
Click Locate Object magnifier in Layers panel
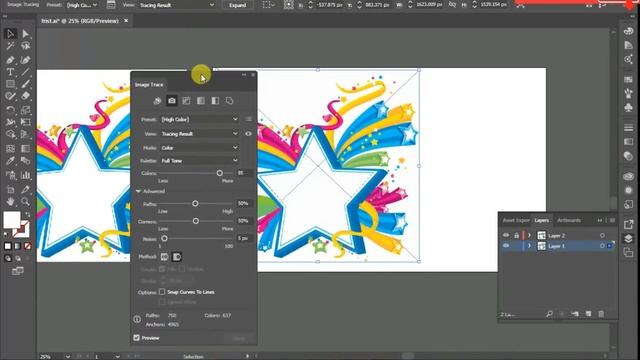click(549, 314)
